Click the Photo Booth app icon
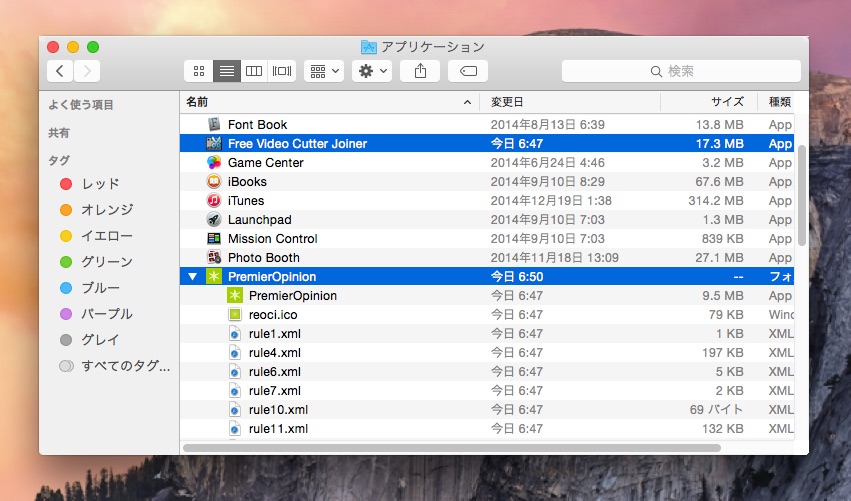The image size is (851, 501). [214, 257]
